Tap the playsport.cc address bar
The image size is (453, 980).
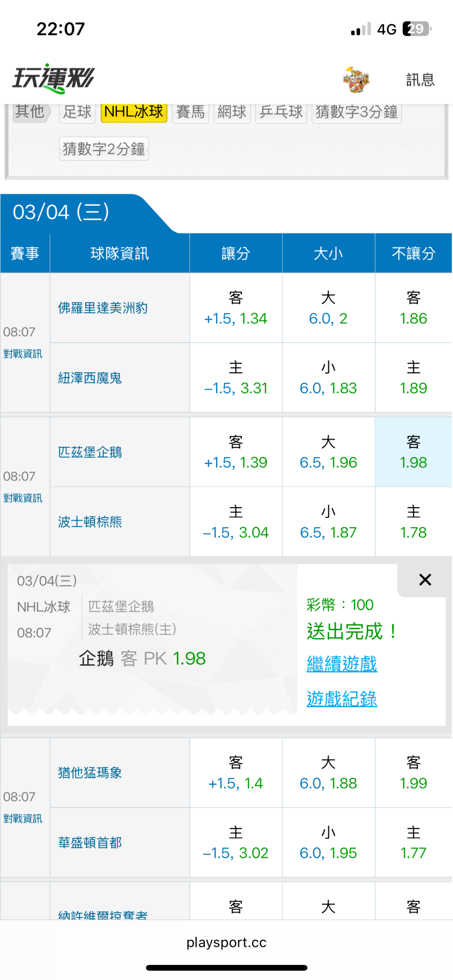pyautogui.click(x=226, y=942)
